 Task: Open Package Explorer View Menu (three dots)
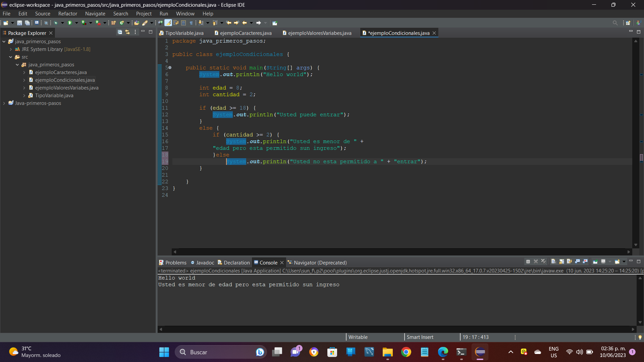pyautogui.click(x=135, y=32)
